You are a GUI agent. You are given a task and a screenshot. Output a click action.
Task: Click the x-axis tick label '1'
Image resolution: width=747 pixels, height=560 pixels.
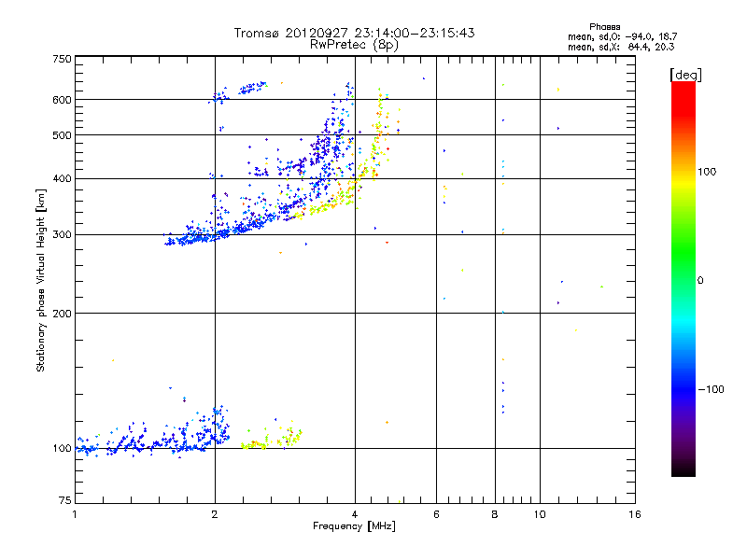pos(75,514)
